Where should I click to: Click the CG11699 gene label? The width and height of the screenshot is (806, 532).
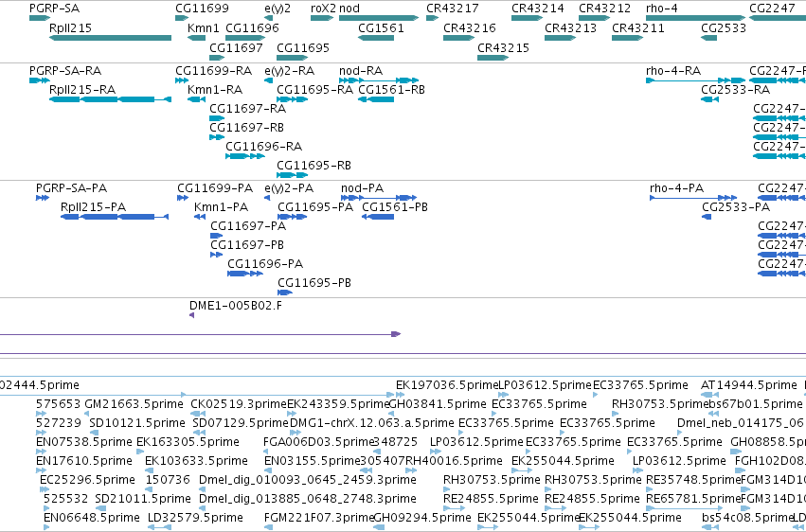pos(202,9)
